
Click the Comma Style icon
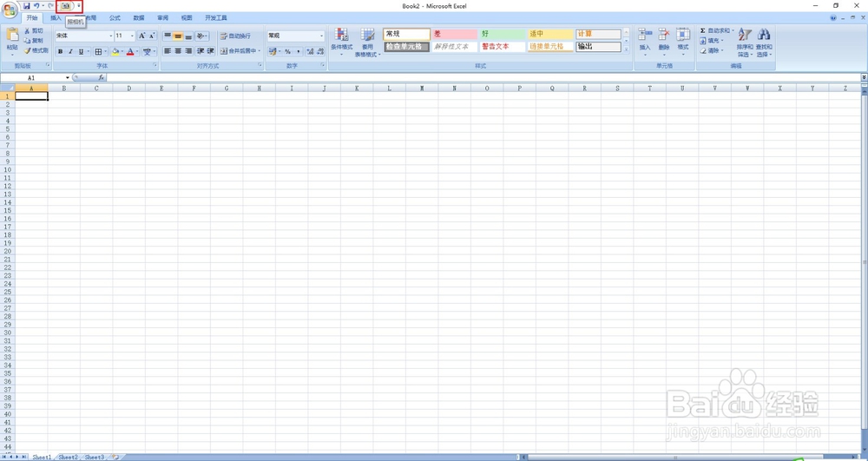point(298,51)
